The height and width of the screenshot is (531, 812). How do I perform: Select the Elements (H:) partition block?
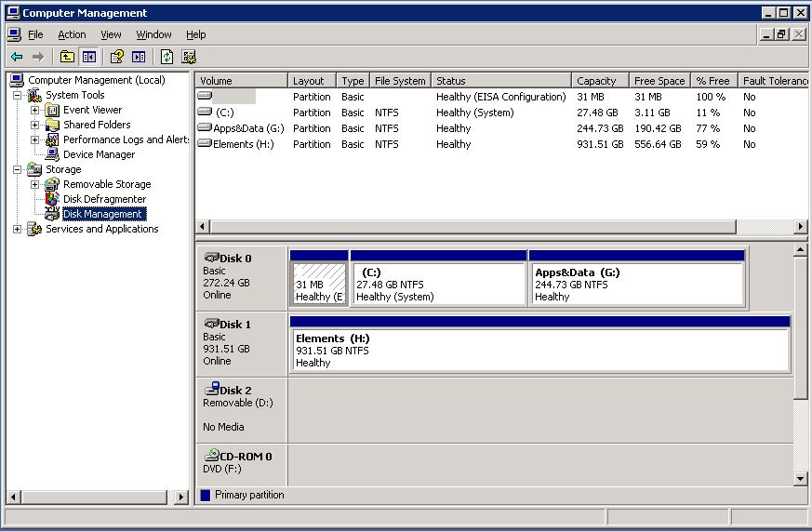(x=540, y=344)
